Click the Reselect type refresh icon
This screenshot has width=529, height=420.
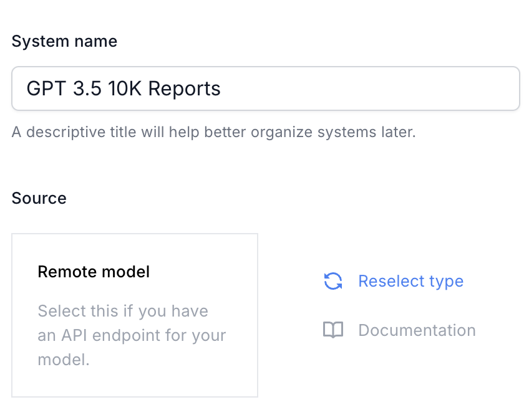(333, 281)
